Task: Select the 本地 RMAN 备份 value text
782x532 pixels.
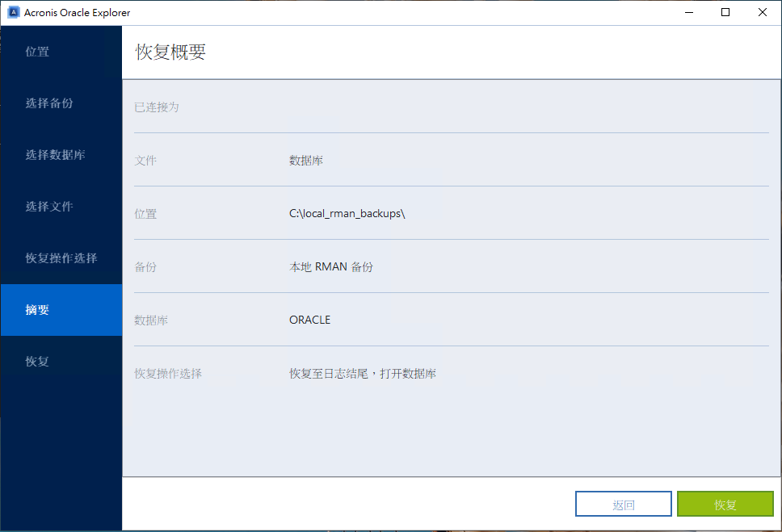Action: 331,266
